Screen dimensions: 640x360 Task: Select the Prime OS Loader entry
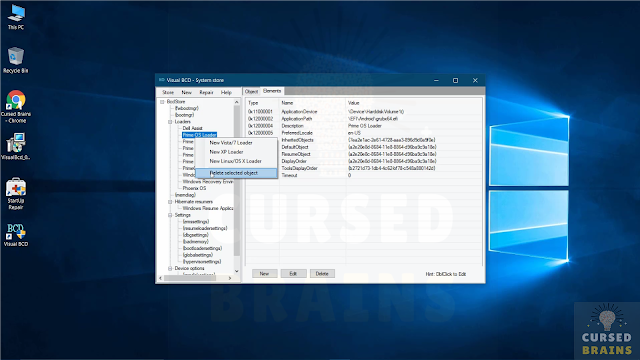199,135
